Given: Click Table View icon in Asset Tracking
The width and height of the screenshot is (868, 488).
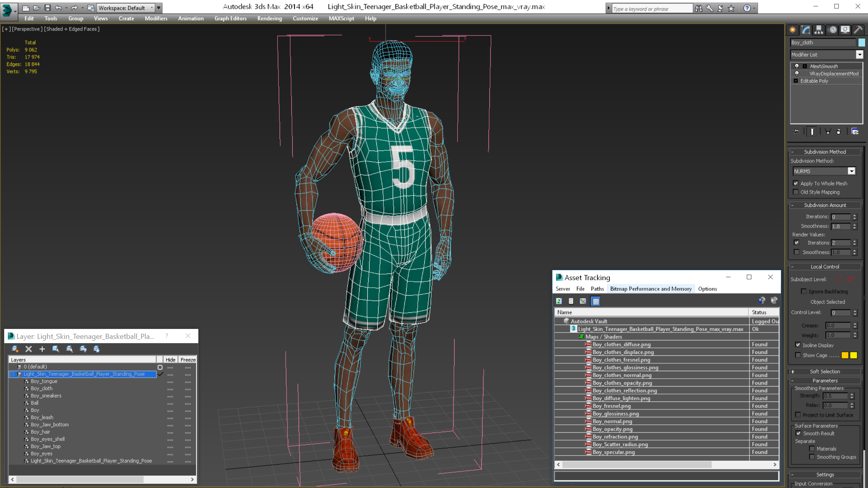Looking at the screenshot, I should [596, 301].
